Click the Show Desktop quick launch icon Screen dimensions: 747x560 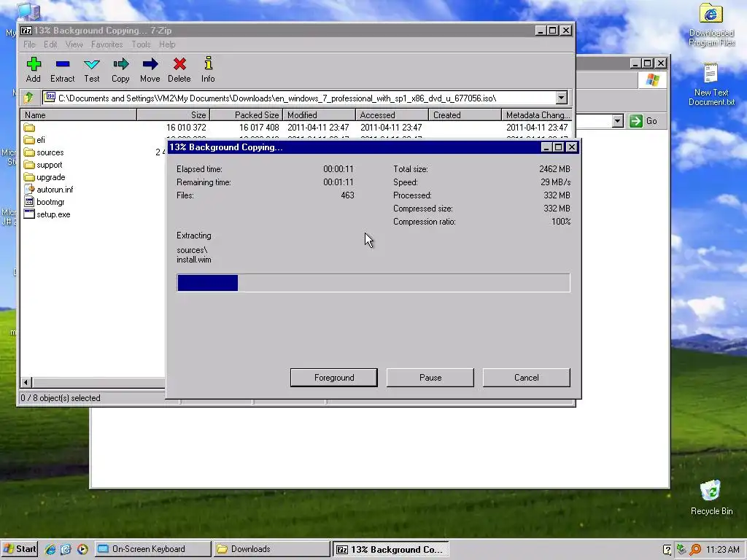click(x=66, y=549)
